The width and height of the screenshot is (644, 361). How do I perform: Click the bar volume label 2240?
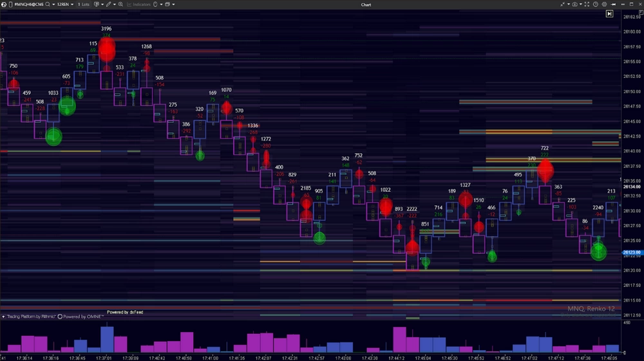pos(598,208)
